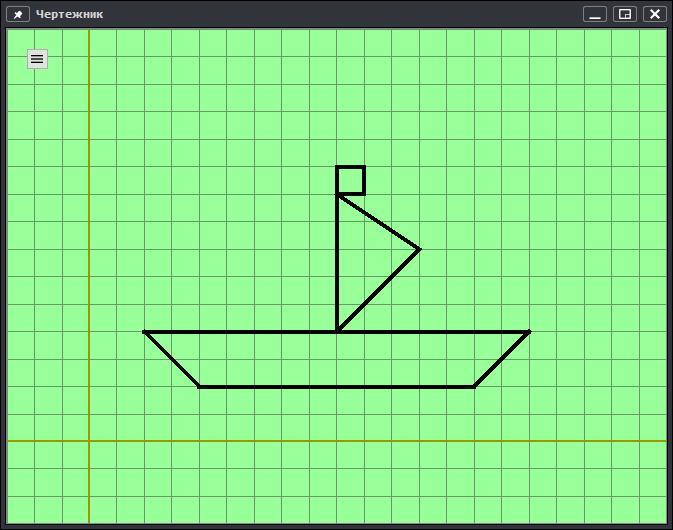Click the pin icon in title bar
Screen dimensions: 673x530
click(18, 14)
